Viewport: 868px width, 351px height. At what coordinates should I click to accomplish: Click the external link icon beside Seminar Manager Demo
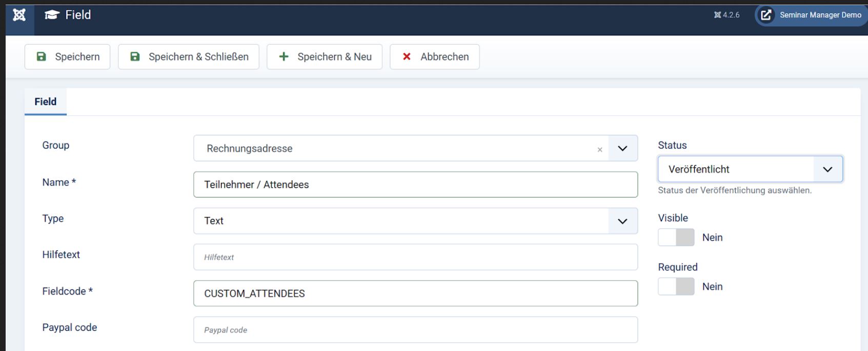coord(766,15)
